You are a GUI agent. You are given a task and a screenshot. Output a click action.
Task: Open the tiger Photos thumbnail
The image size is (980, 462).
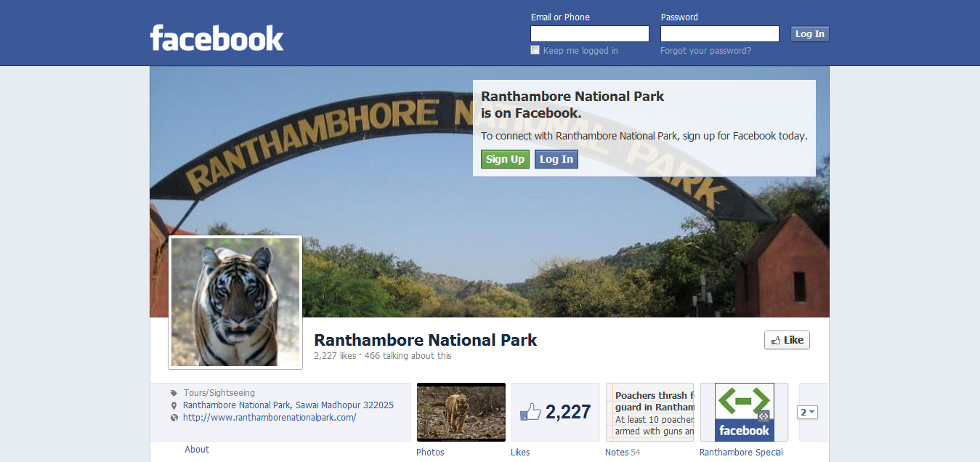pos(461,412)
